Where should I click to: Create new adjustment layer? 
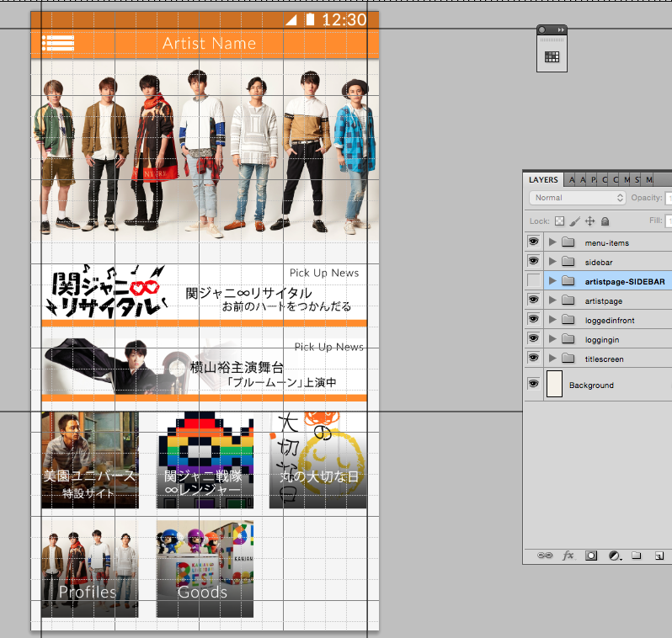coord(614,556)
